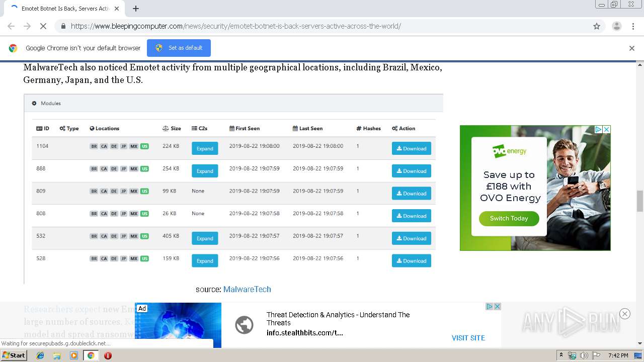Click the Locations column header
Image resolution: width=644 pixels, height=362 pixels.
point(104,128)
